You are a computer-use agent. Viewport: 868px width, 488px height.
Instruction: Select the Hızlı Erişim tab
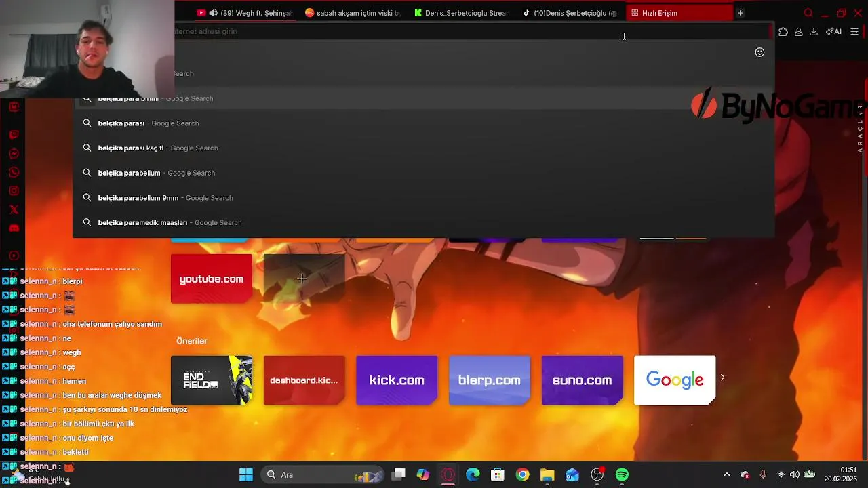[x=679, y=13]
